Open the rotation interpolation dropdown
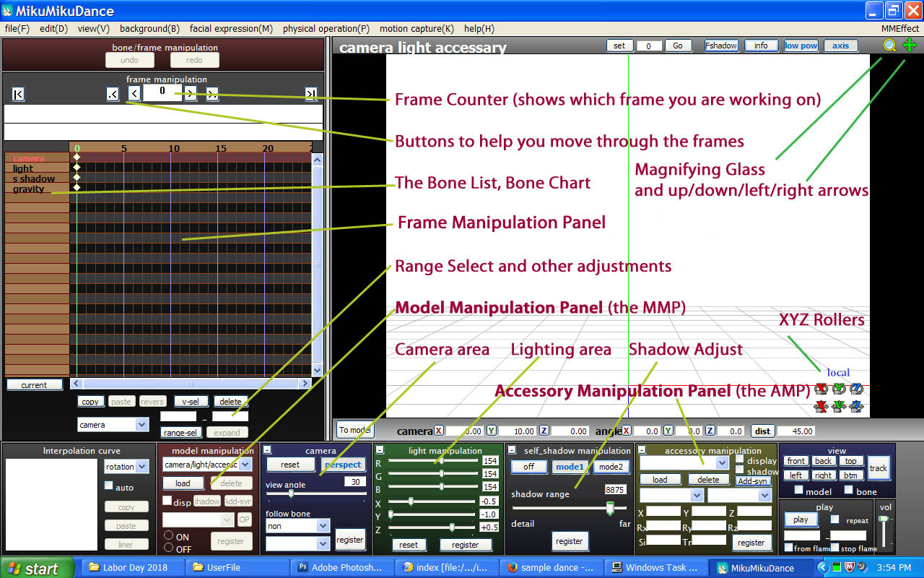 click(x=126, y=467)
